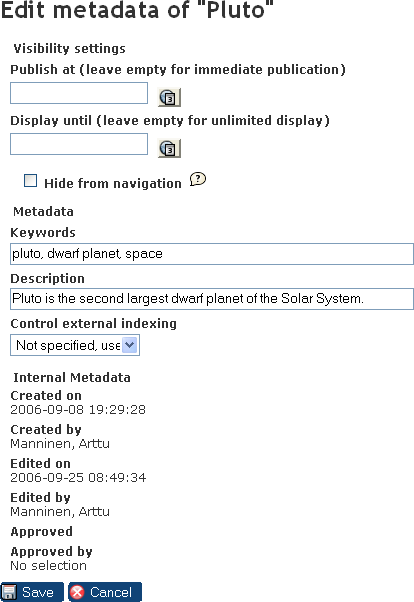
Task: Click into the Keywords text field
Action: click(x=212, y=254)
